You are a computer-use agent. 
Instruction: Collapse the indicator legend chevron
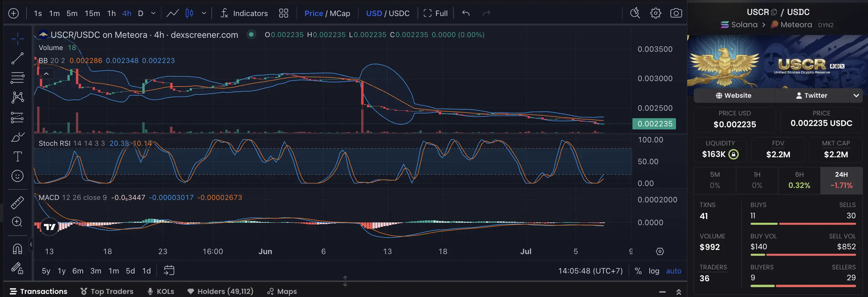[46, 74]
